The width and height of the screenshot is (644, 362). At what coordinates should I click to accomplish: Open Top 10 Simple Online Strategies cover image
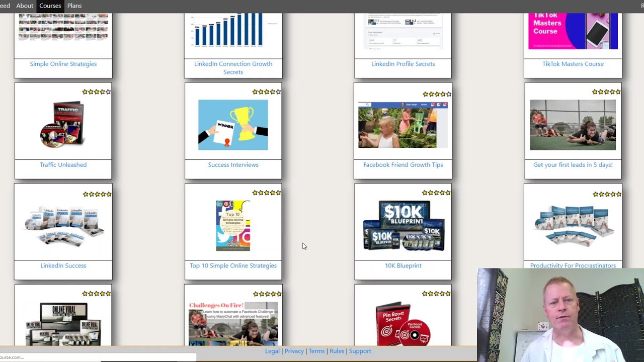[233, 226]
